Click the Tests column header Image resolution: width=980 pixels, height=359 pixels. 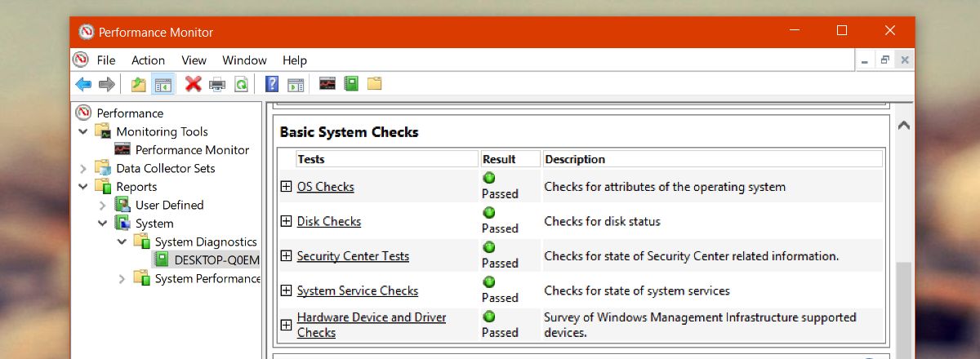coord(387,159)
